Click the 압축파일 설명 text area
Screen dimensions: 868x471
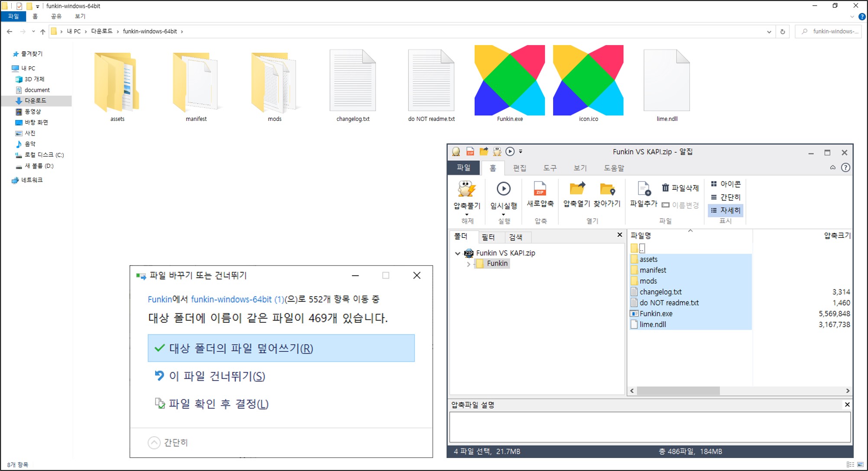pyautogui.click(x=650, y=427)
